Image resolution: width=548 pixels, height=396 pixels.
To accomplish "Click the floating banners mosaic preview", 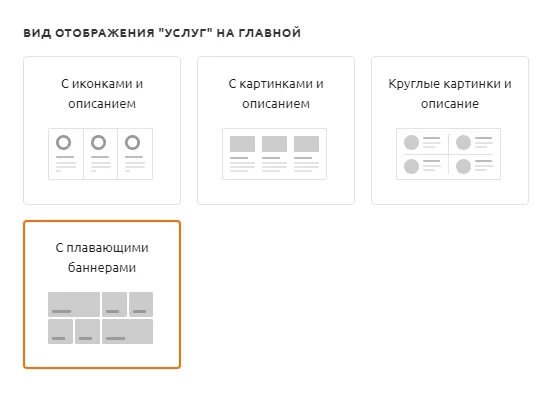I will coord(100,318).
